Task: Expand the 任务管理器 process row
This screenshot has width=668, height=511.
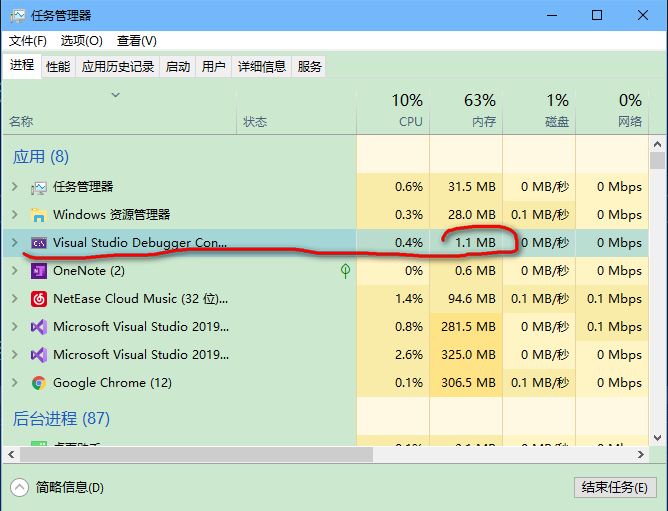Action: [x=15, y=187]
